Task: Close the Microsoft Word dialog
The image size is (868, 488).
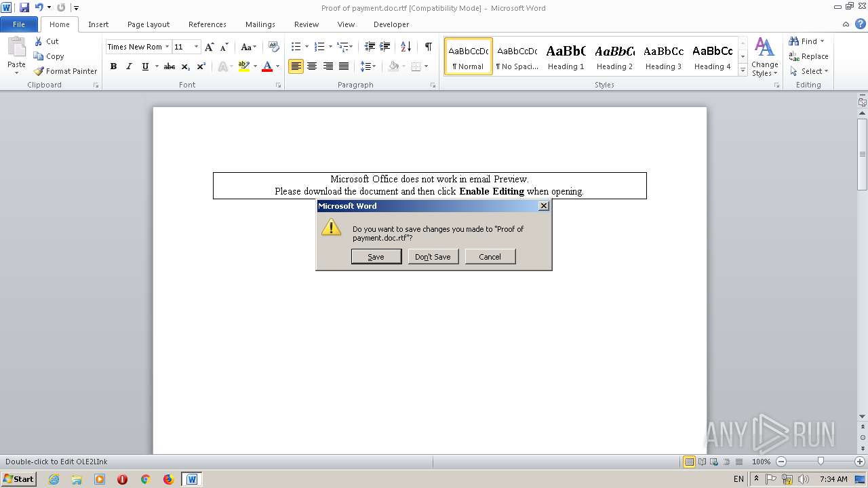Action: 544,206
